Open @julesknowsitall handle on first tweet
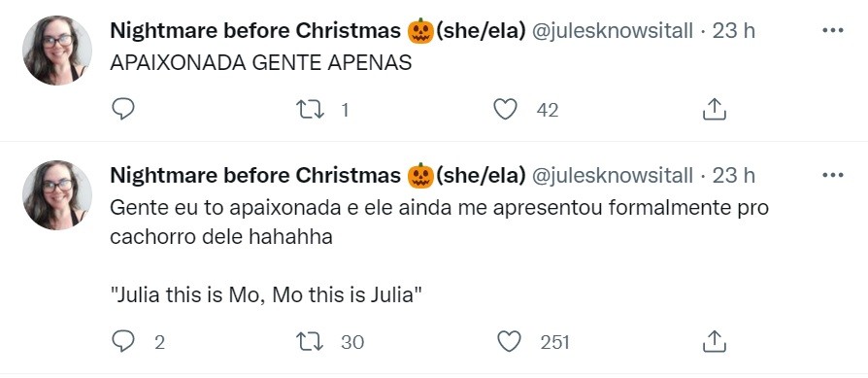Viewport: 868px width, 378px height. 612,31
